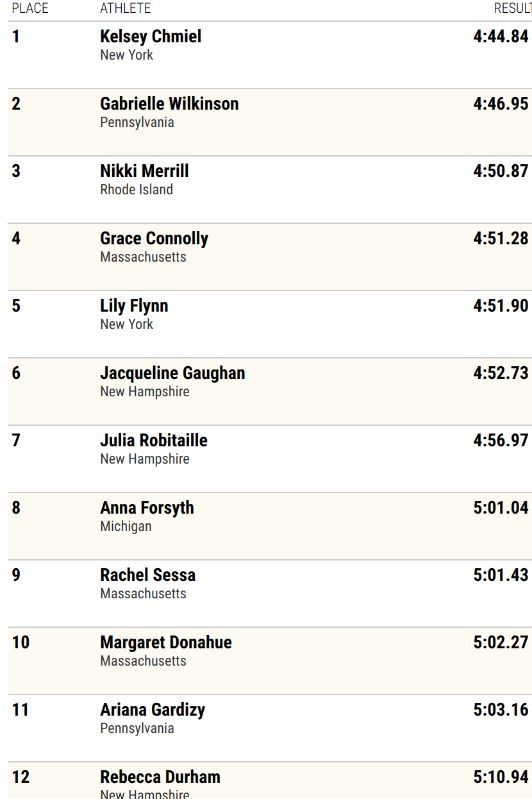532x799 pixels.
Task: Select Ariana Gardizy from results
Action: [153, 710]
